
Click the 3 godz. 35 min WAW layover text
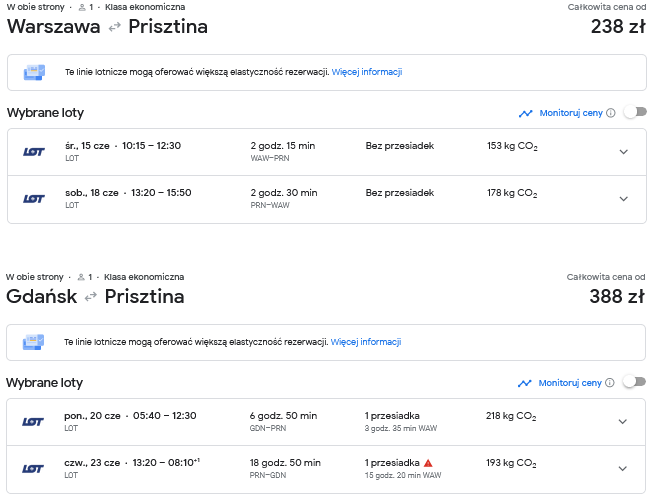[401, 428]
